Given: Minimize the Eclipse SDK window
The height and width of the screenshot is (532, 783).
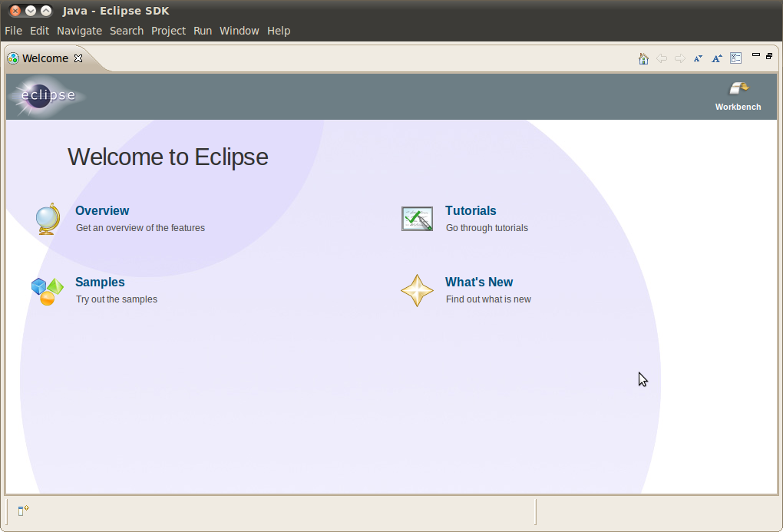Looking at the screenshot, I should click(31, 11).
